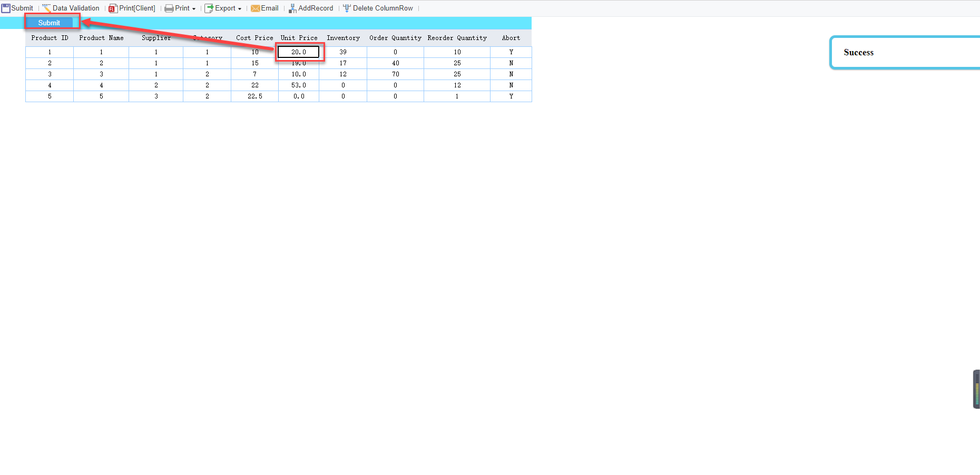Select Abort cell in Product ID 5 row
The width and height of the screenshot is (980, 475).
point(511,96)
